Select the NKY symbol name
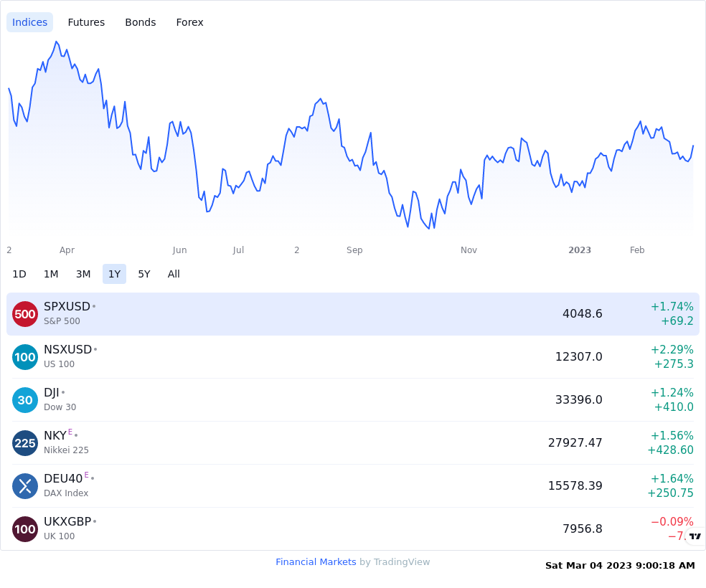706x588 pixels. click(55, 435)
